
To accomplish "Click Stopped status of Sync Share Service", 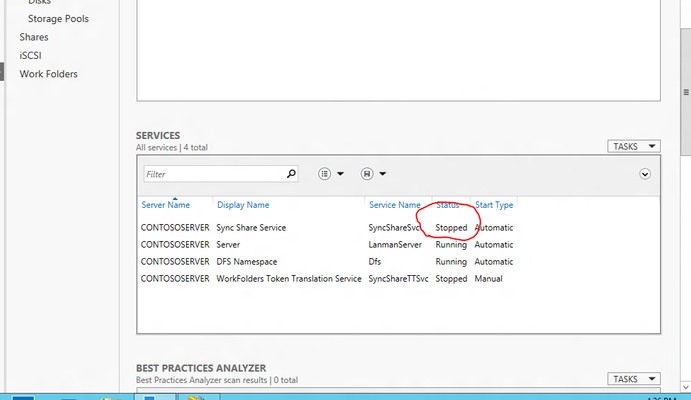I will (x=451, y=228).
